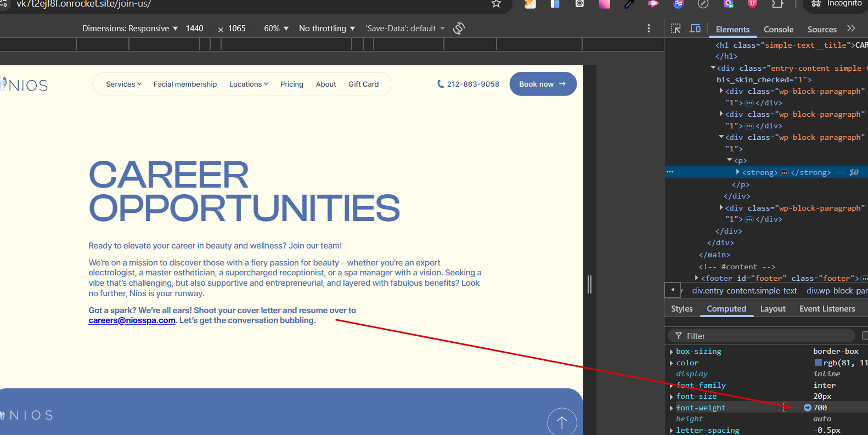Expand the font-weight computed property
The width and height of the screenshot is (868, 435).
click(x=672, y=408)
